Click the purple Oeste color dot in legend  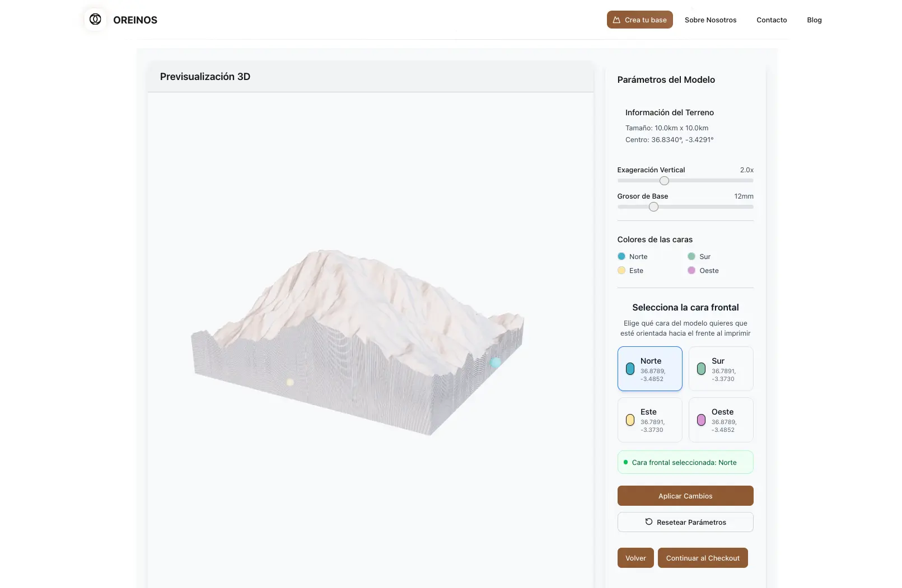pos(691,271)
